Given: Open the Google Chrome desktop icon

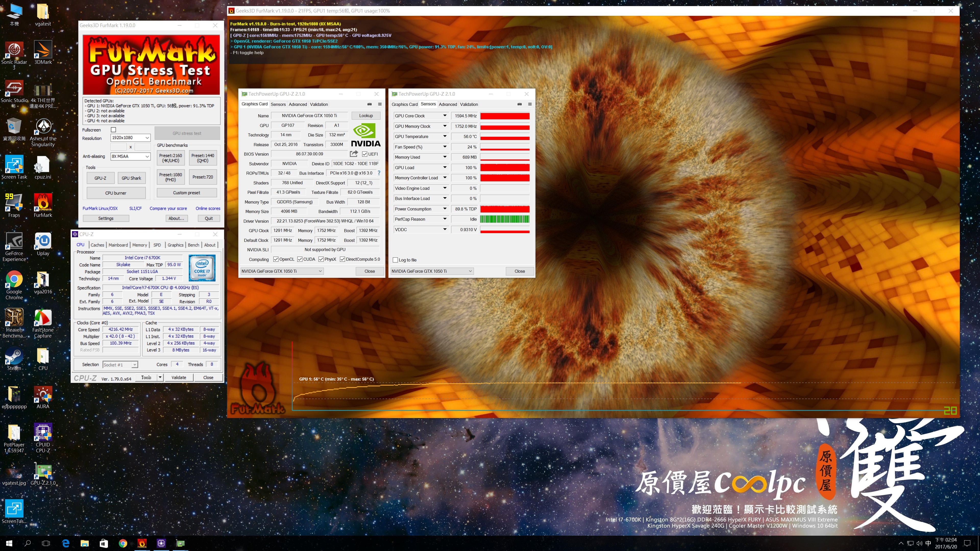Looking at the screenshot, I should click(x=14, y=285).
